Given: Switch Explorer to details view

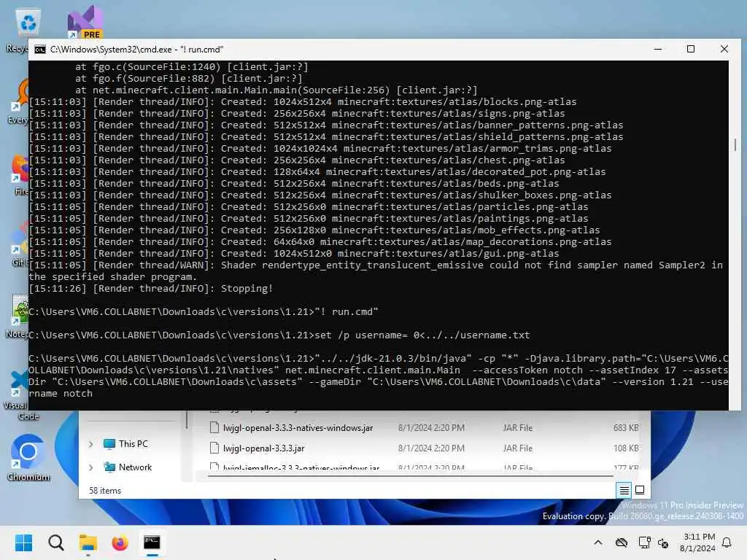Looking at the screenshot, I should pyautogui.click(x=624, y=490).
